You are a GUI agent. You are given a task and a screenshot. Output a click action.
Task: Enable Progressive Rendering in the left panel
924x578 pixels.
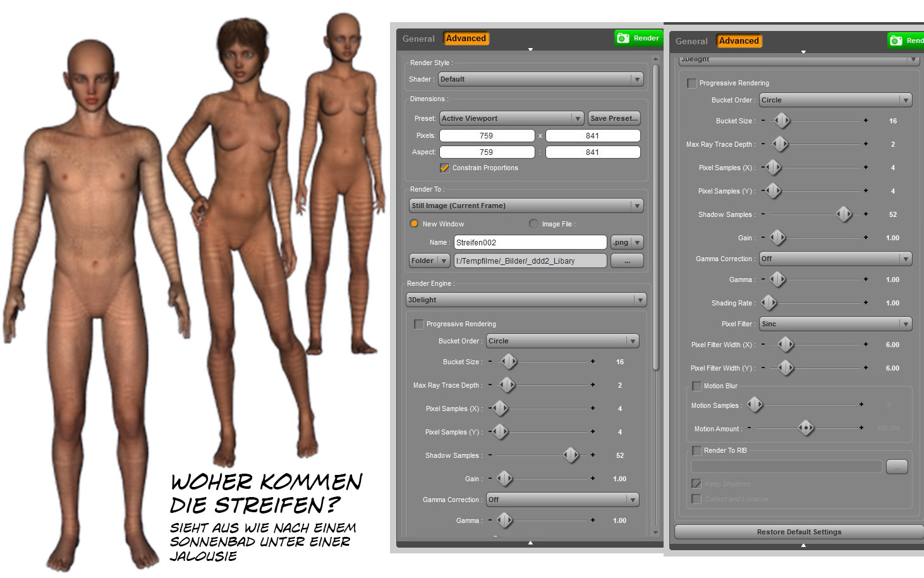coord(418,324)
